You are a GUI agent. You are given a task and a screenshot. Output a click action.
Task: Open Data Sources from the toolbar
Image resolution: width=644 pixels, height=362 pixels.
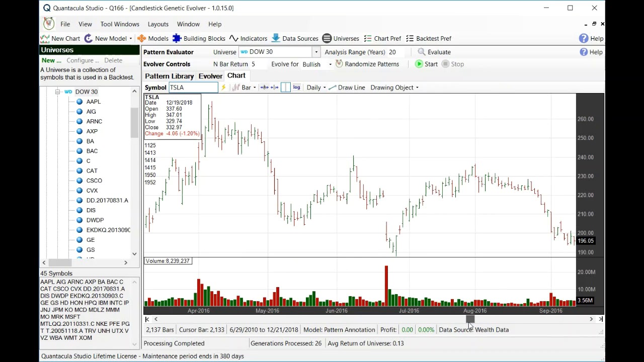click(x=295, y=38)
